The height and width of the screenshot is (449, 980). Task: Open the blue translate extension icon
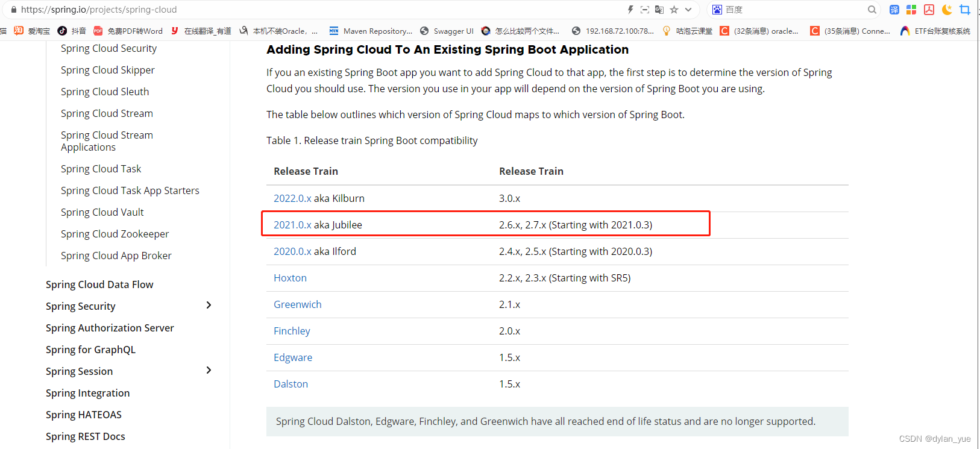click(x=894, y=10)
